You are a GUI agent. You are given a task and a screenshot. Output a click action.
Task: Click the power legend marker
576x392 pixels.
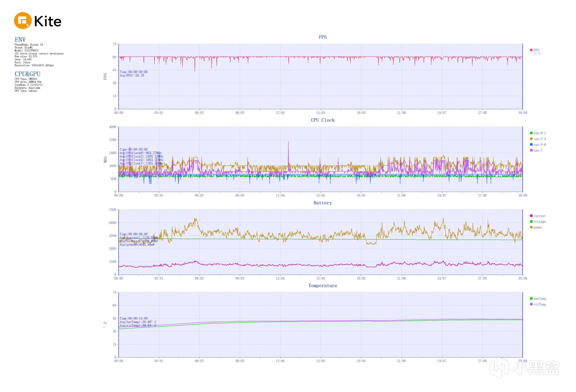[x=531, y=227]
